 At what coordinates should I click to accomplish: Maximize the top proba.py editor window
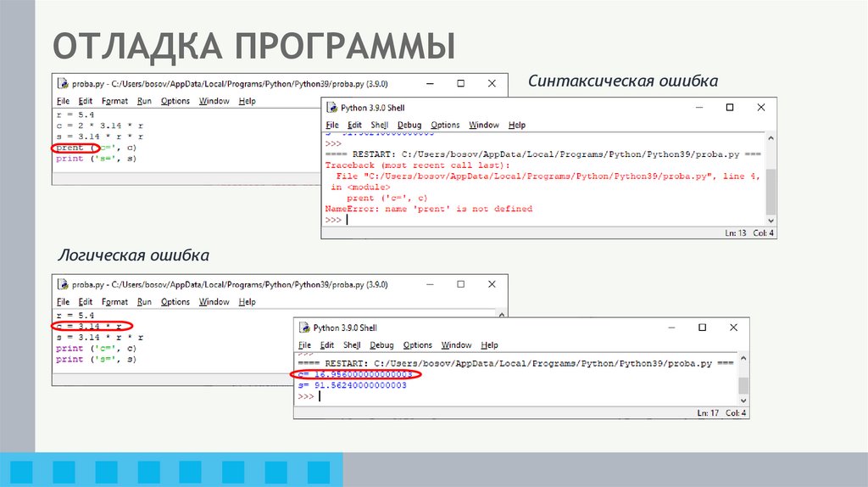(460, 84)
